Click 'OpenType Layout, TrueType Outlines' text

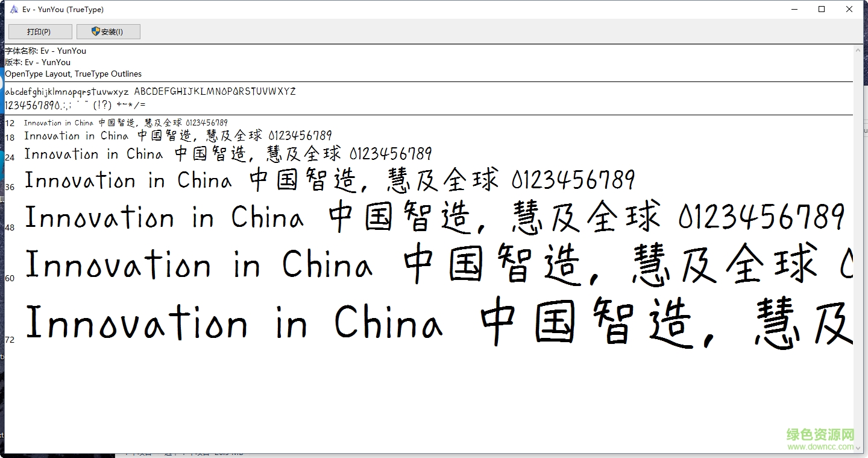pyautogui.click(x=74, y=74)
